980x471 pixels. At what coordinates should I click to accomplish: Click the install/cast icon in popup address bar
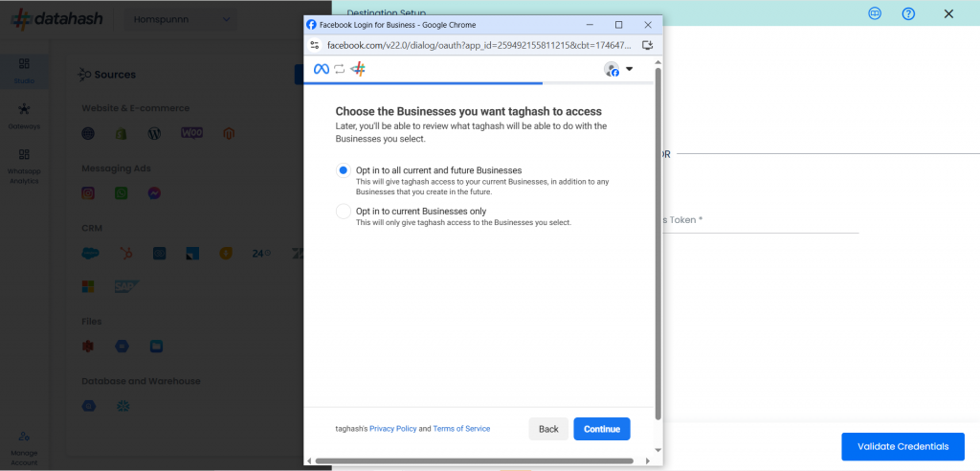pyautogui.click(x=648, y=45)
